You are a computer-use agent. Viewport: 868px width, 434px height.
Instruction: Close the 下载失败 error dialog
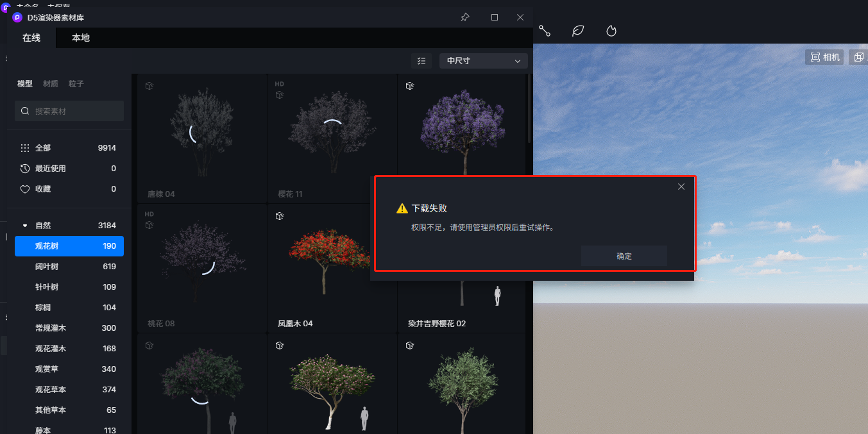pos(681,187)
